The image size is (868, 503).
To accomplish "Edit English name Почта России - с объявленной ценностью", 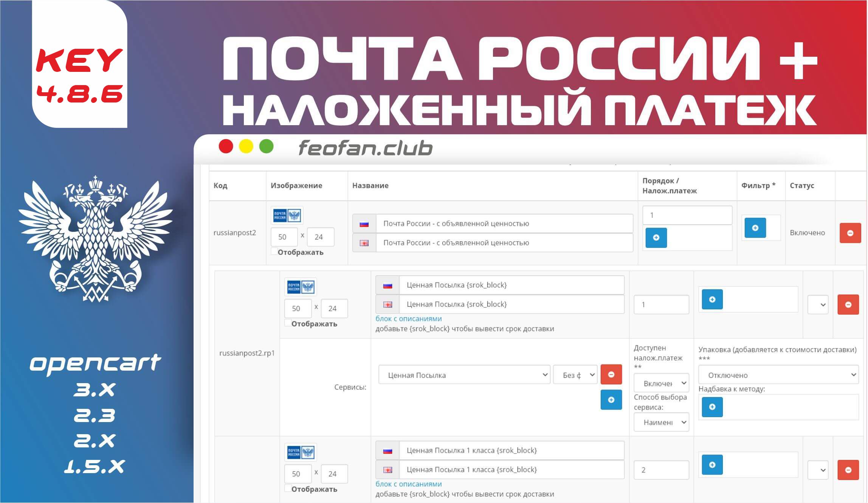I will 504,243.
